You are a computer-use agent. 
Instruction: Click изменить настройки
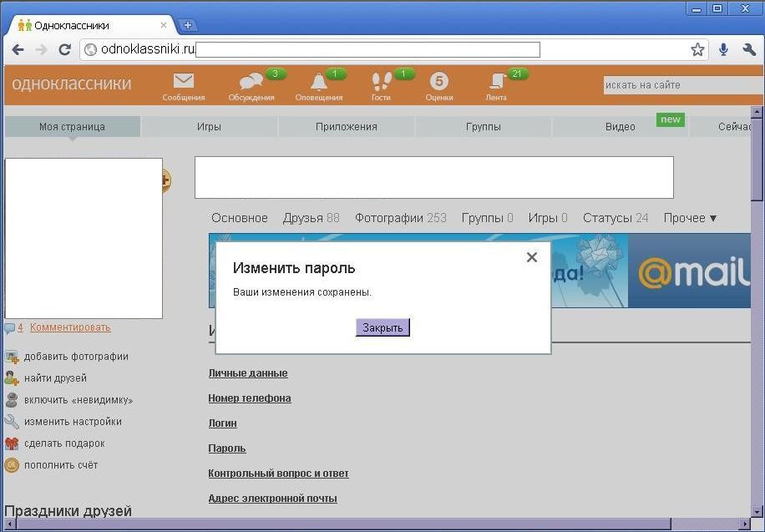73,422
